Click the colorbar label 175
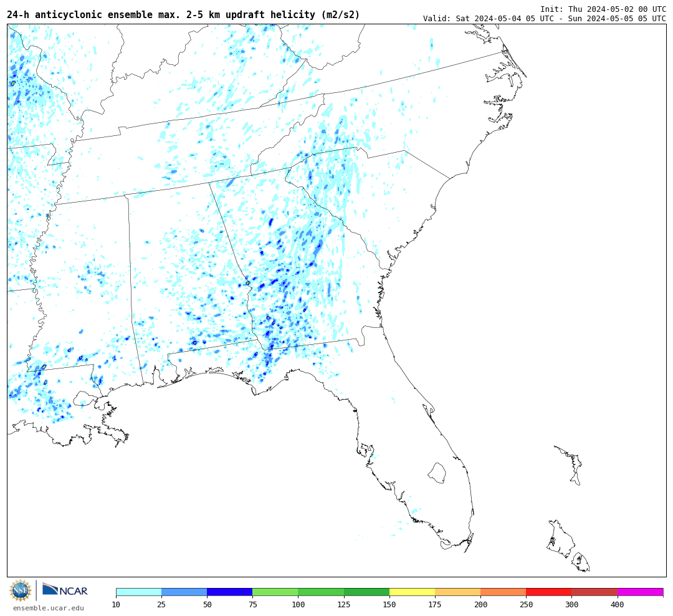 (x=435, y=604)
